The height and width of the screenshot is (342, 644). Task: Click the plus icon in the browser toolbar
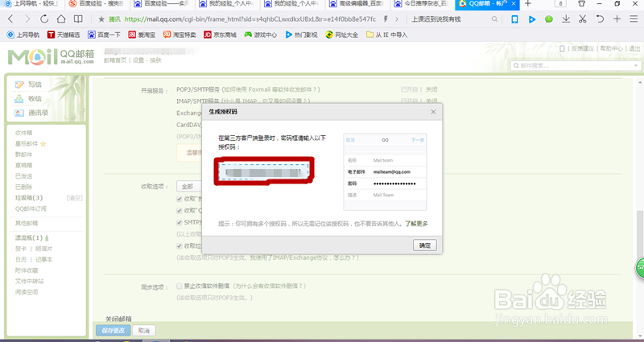point(617,19)
